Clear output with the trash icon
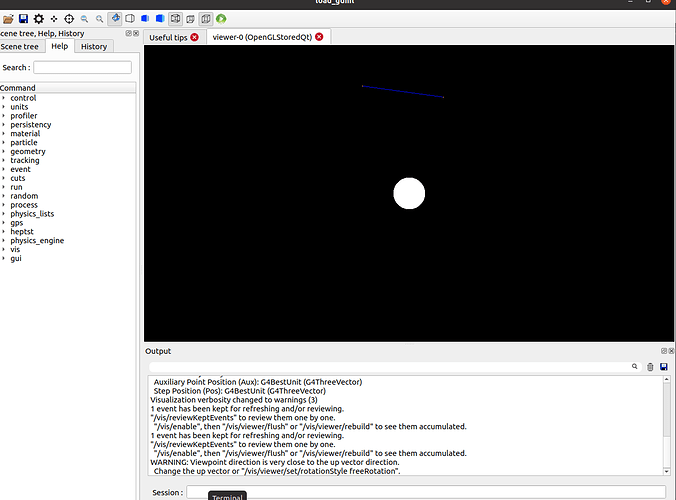The height and width of the screenshot is (500, 676). [x=650, y=367]
